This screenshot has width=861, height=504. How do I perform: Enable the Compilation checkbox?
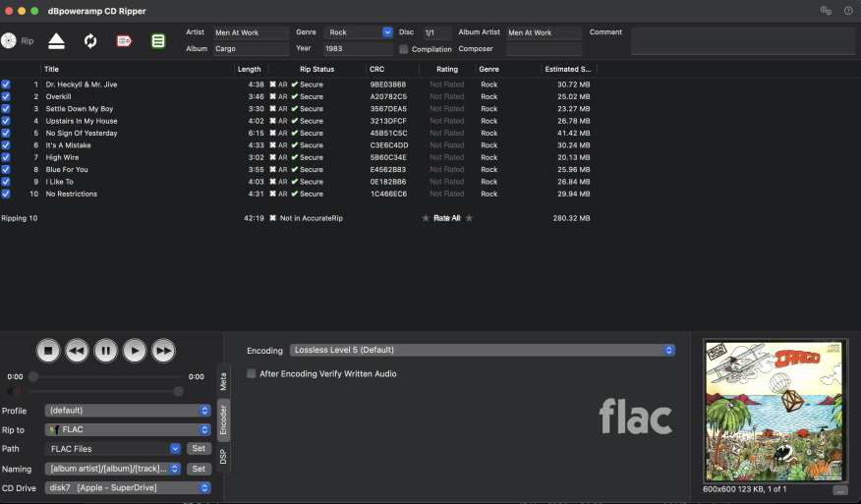pos(403,49)
